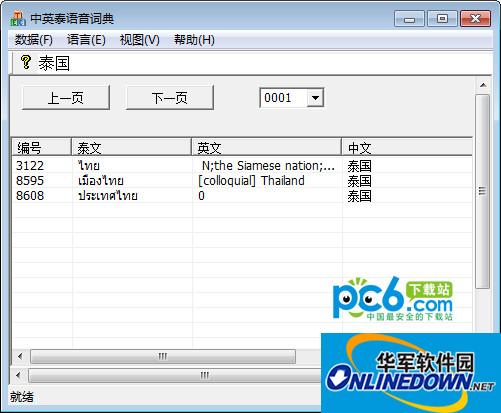Maximize the dictionary window
The height and width of the screenshot is (413, 501).
(442, 19)
